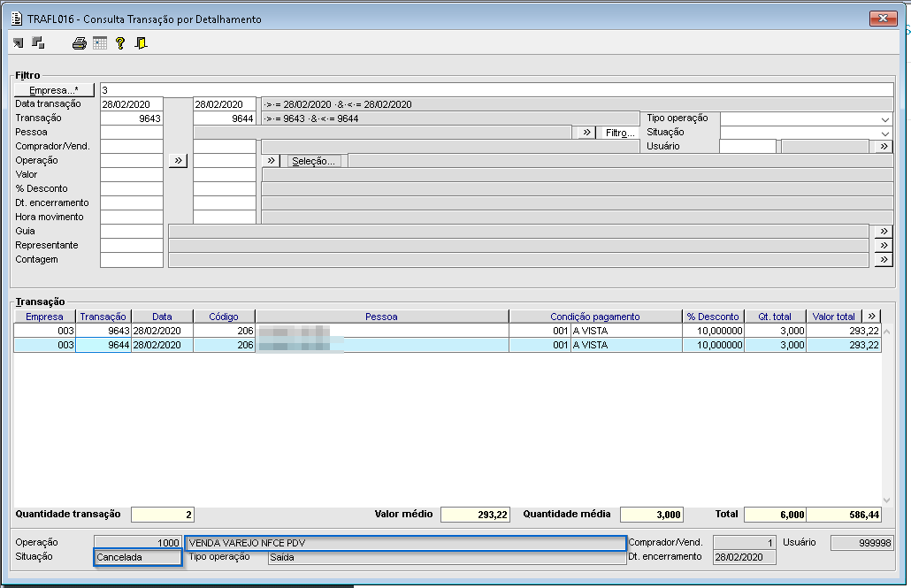911x588 pixels.
Task: Click the Valor médio value 293,22
Action: tap(475, 515)
